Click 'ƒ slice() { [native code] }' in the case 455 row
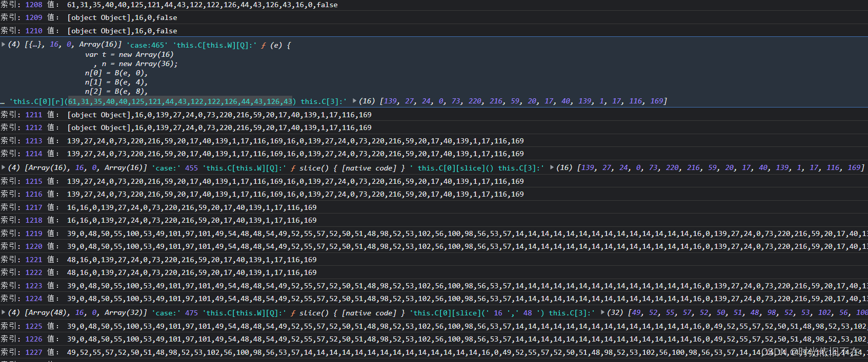Screen dimensions: 868x362 pyautogui.click(x=348, y=168)
